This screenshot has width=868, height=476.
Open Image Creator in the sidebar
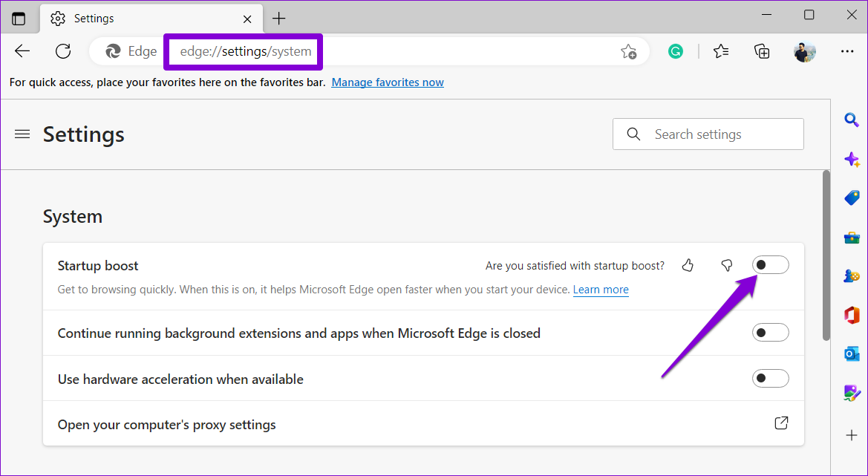pyautogui.click(x=851, y=392)
